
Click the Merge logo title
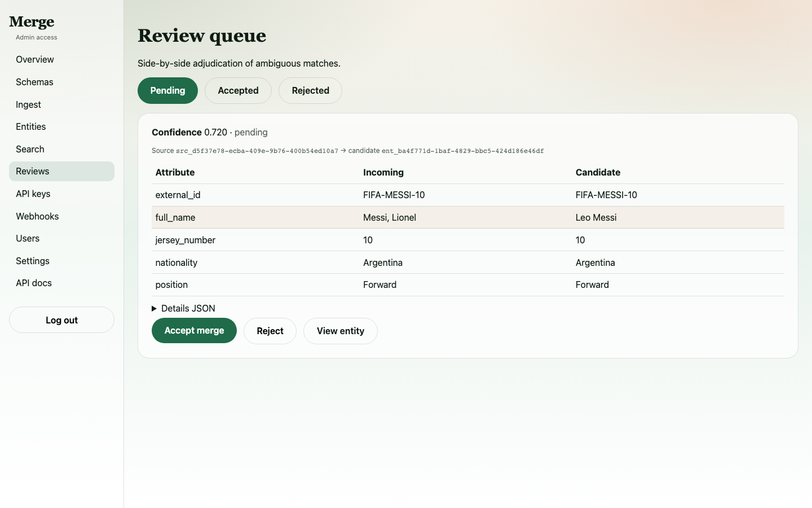click(32, 22)
